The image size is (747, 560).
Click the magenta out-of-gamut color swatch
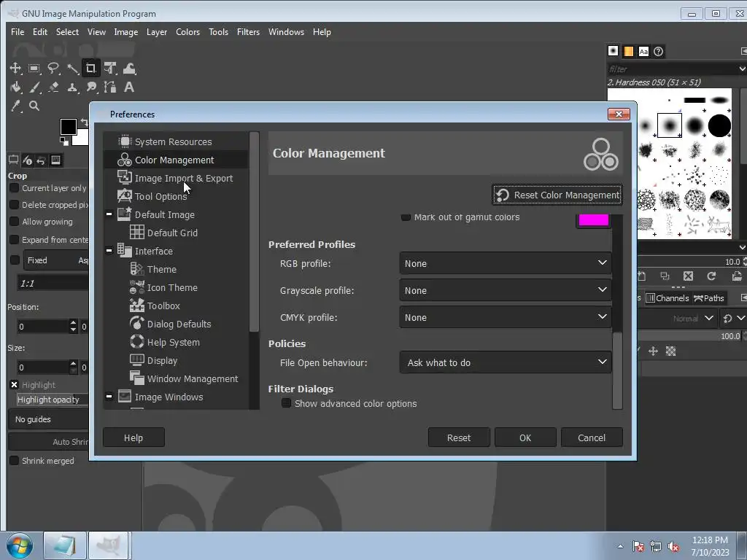pos(593,220)
